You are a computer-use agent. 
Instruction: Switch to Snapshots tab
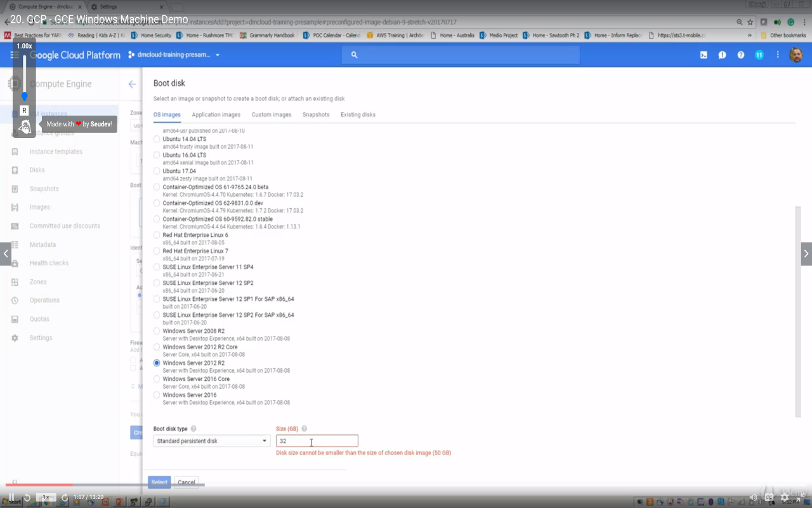316,115
